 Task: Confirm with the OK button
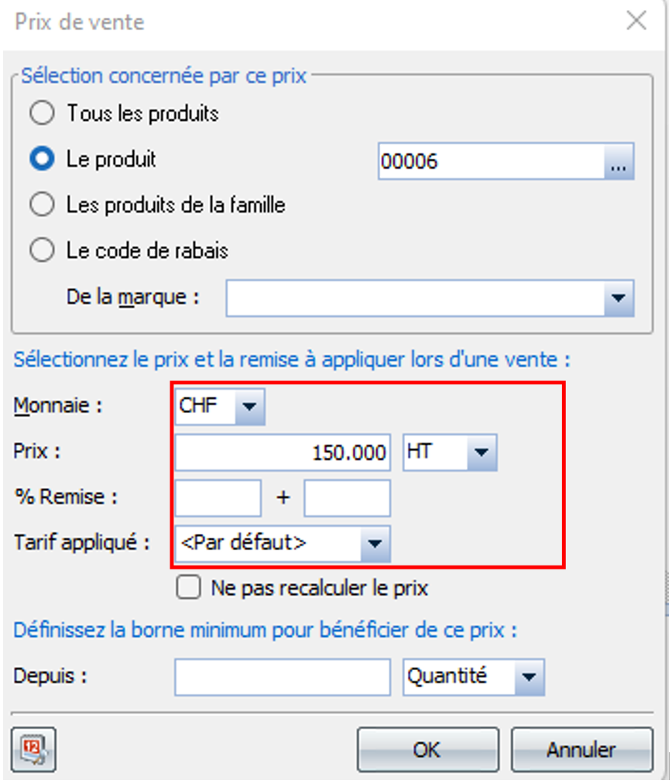coord(427,749)
